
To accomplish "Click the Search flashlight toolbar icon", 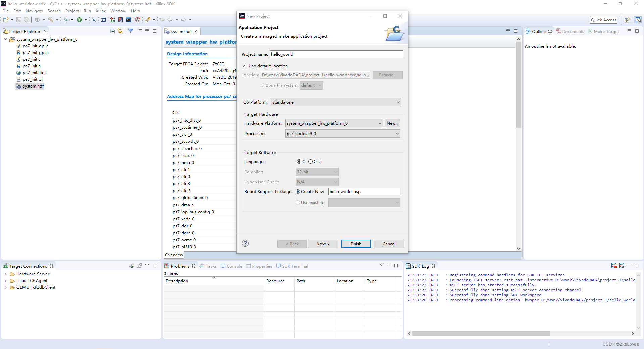I will point(147,20).
